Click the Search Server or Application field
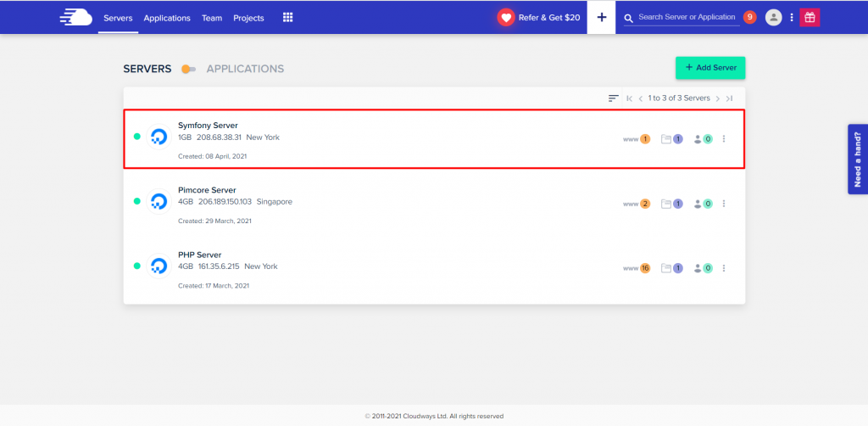The width and height of the screenshot is (868, 426). 688,17
